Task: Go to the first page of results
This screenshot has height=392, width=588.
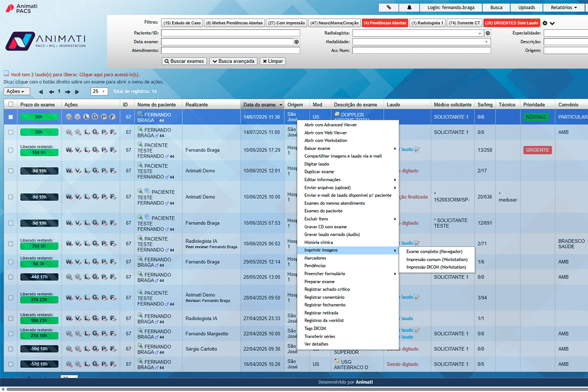Action: tap(41, 92)
